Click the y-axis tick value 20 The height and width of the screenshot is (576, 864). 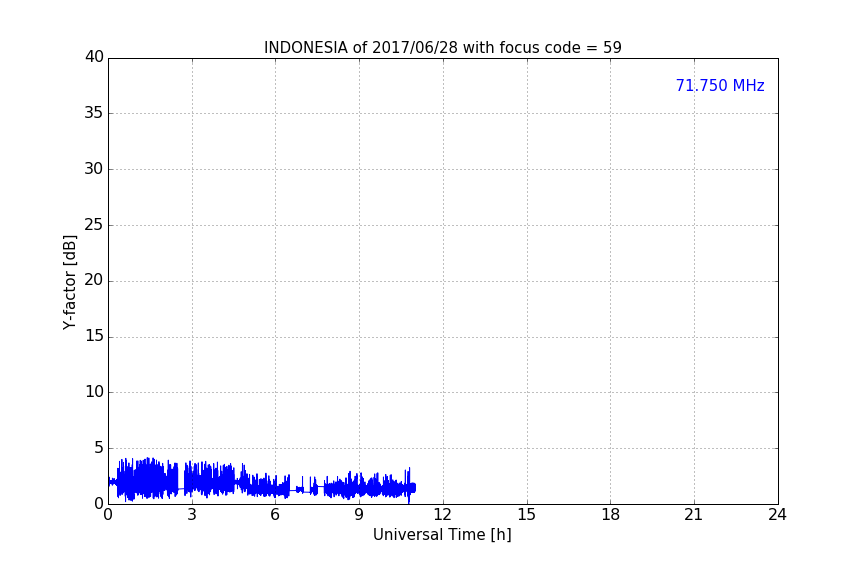click(94, 280)
